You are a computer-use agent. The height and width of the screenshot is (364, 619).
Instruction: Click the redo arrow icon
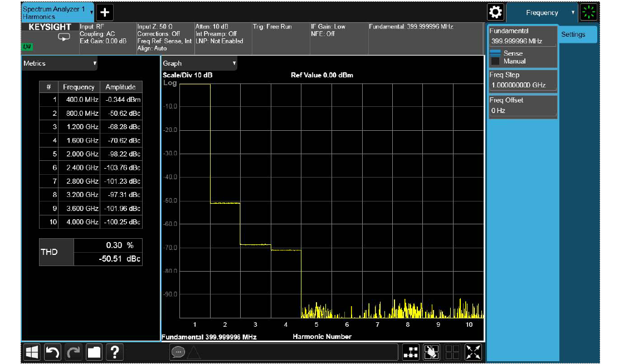tap(74, 352)
